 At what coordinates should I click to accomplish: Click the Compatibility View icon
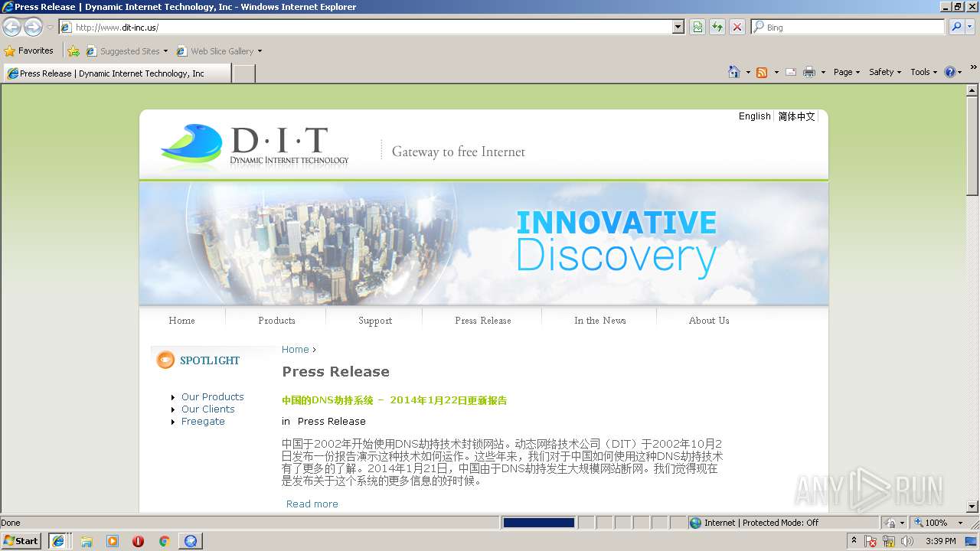point(697,27)
